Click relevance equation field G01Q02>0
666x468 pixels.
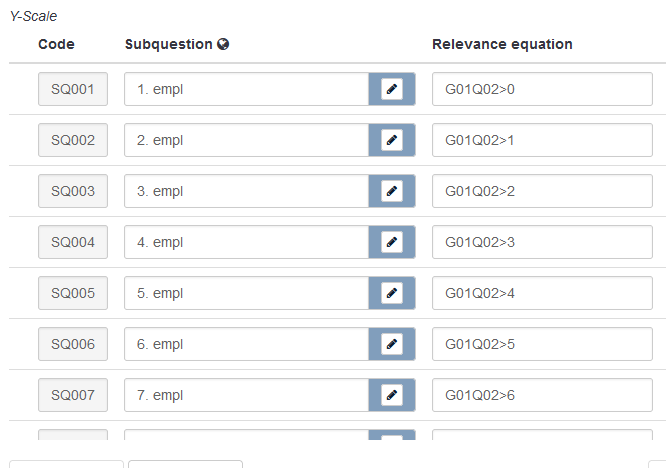point(542,90)
